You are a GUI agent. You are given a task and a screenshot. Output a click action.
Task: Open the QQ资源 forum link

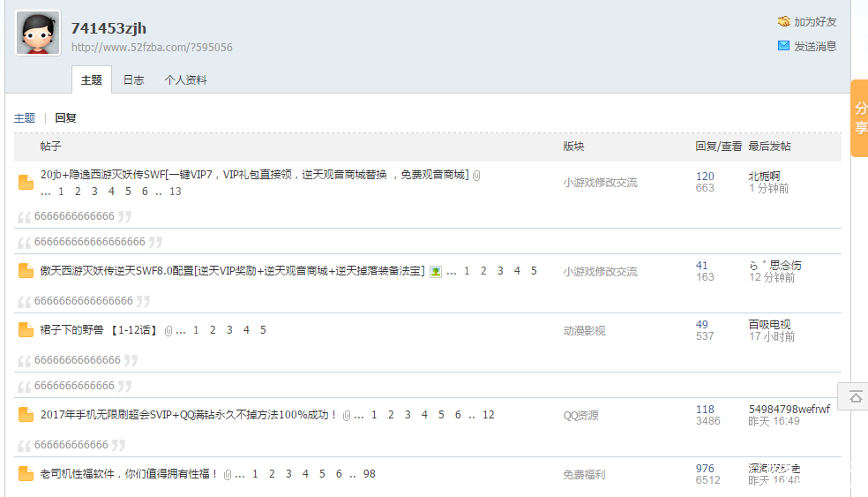(x=580, y=416)
